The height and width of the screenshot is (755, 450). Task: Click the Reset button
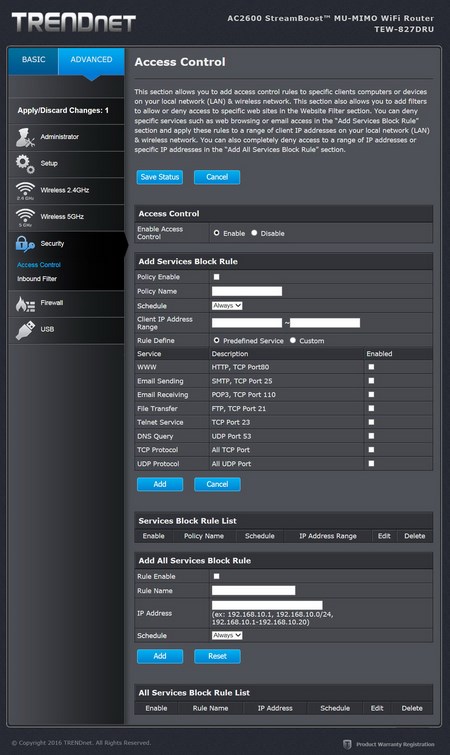[x=217, y=656]
